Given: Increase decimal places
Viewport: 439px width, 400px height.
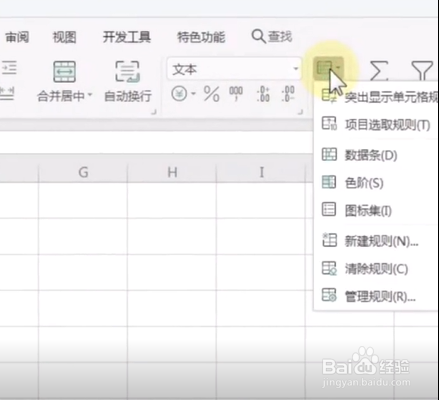Looking at the screenshot, I should coord(263,94).
